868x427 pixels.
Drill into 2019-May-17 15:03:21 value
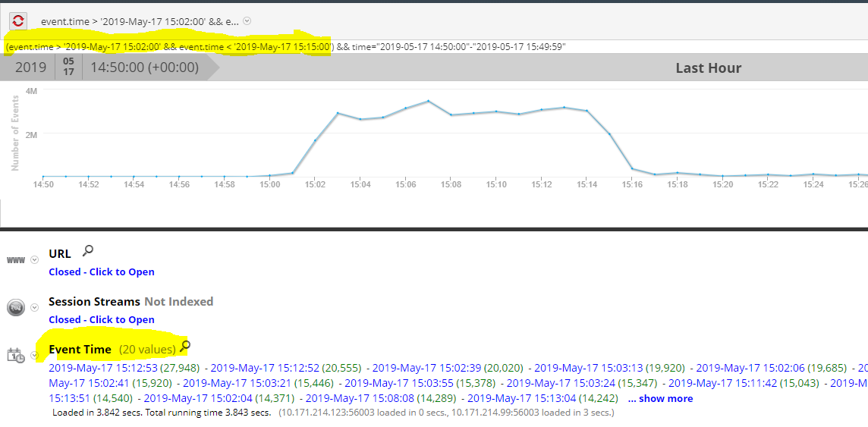tap(237, 383)
